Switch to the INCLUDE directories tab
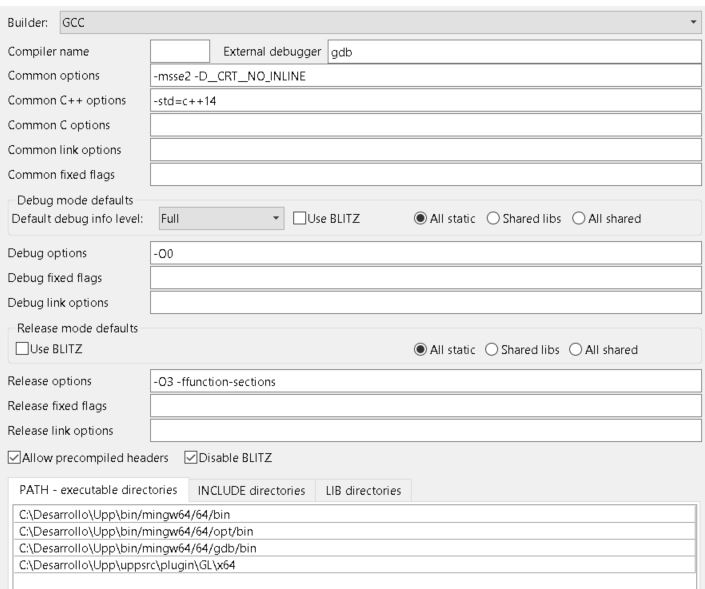Screen dimensions: 705x589 251,490
